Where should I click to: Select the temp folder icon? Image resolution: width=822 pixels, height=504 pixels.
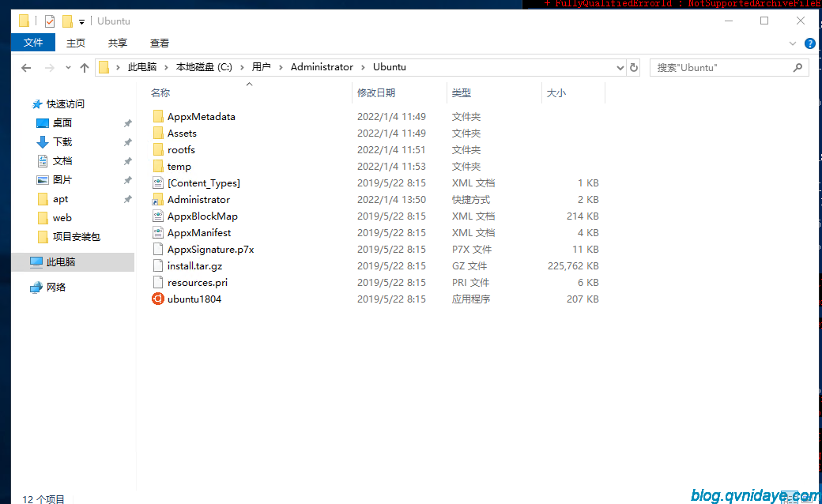point(158,166)
